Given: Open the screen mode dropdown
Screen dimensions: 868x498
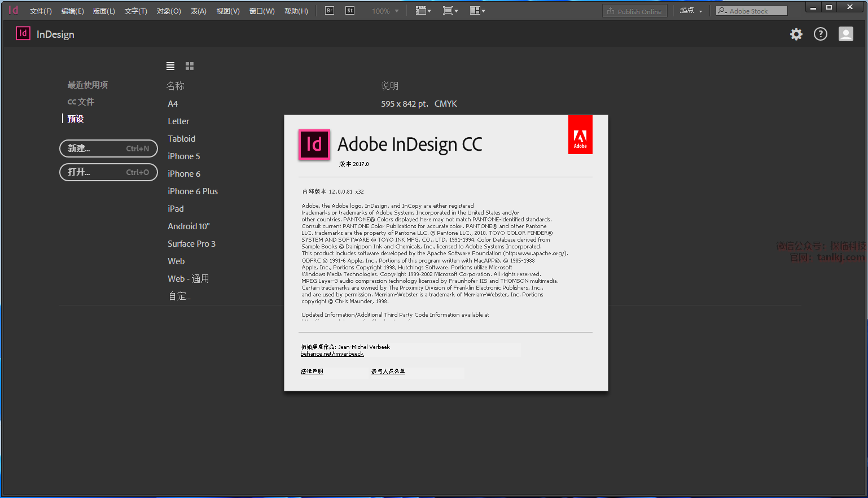Looking at the screenshot, I should tap(450, 11).
